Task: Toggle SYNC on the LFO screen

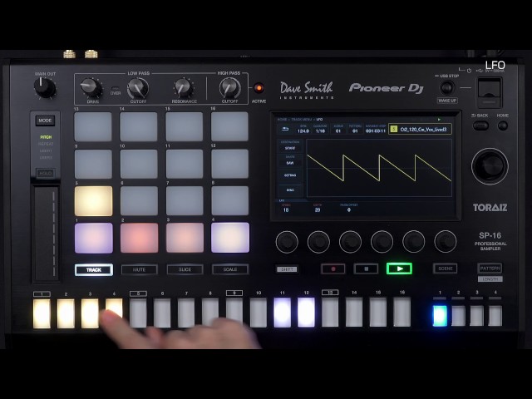Action: point(290,190)
